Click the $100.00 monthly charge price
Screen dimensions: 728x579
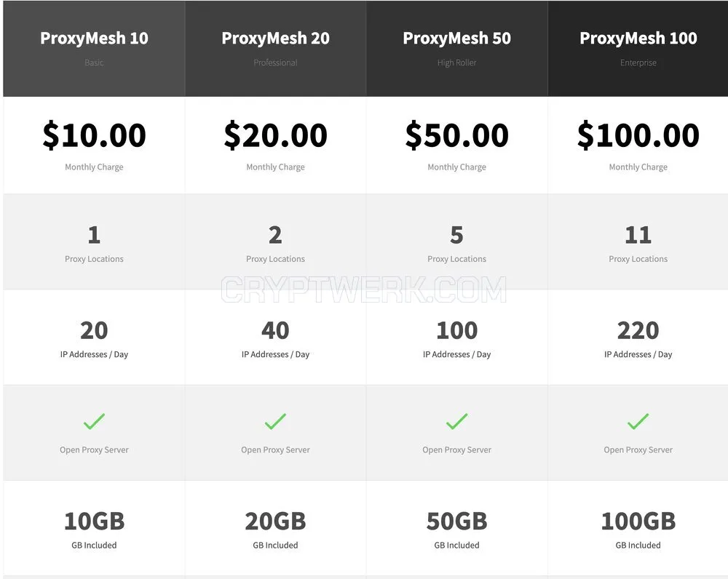(638, 135)
